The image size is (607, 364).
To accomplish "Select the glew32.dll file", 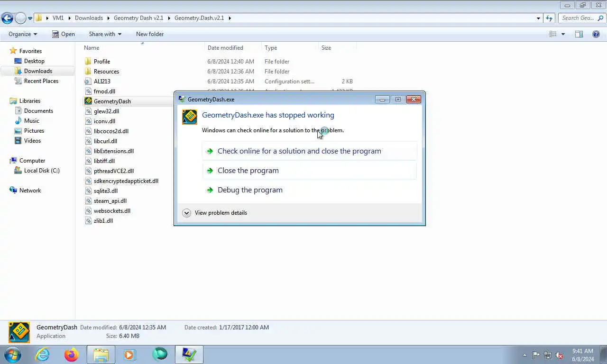I will coord(106,111).
